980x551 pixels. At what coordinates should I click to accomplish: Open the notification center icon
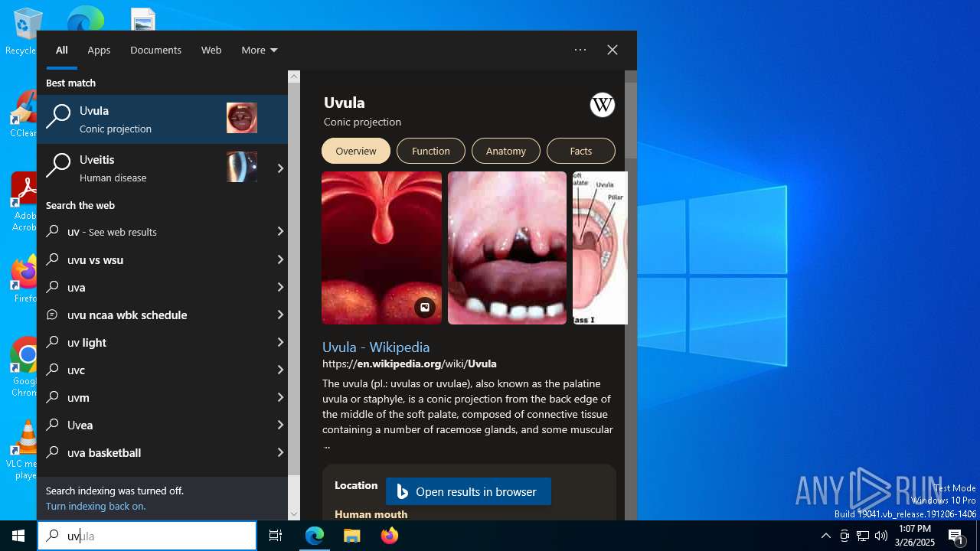[956, 536]
